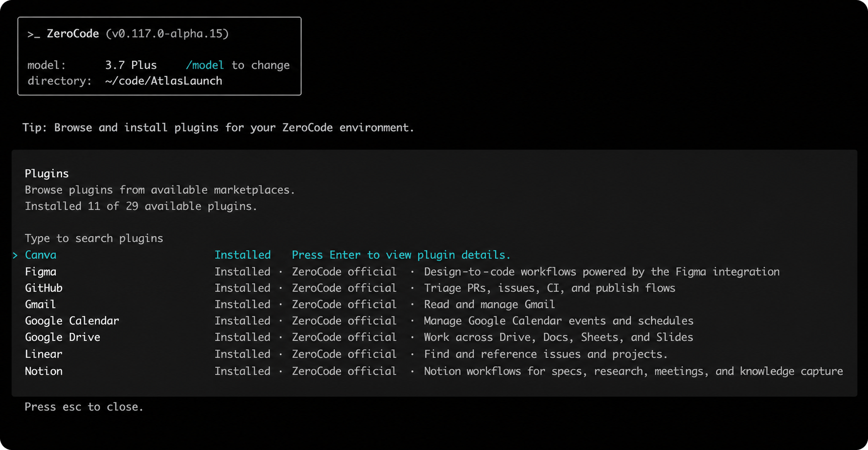Click the selection arrow beside Canva

pyautogui.click(x=15, y=255)
